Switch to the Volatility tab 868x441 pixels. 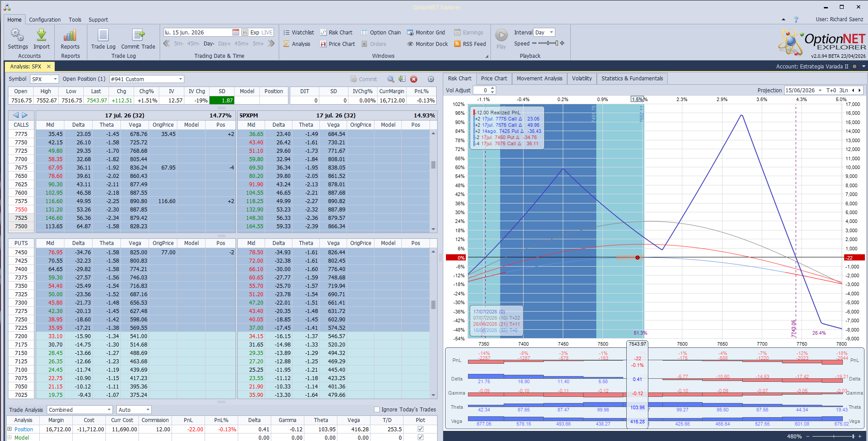(x=582, y=79)
